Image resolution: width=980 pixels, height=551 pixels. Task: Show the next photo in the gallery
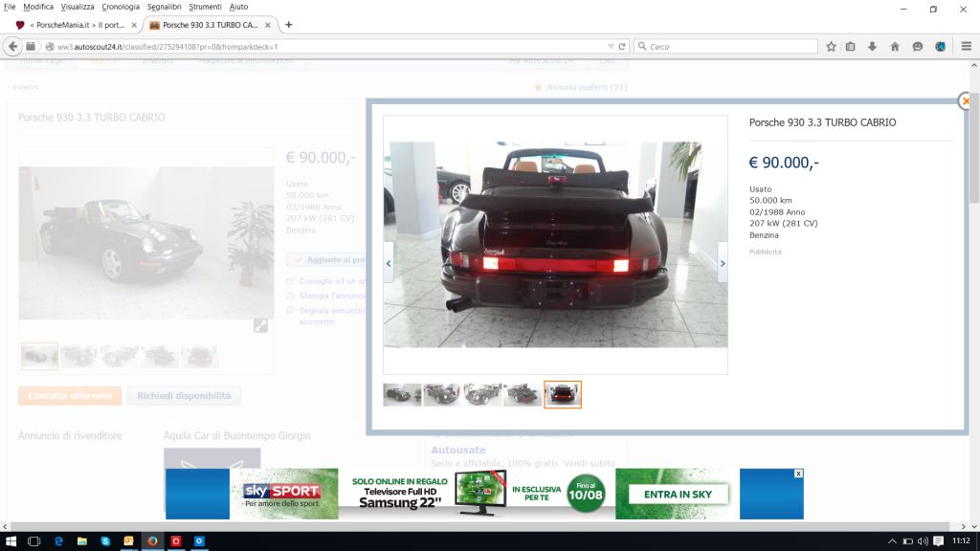723,263
